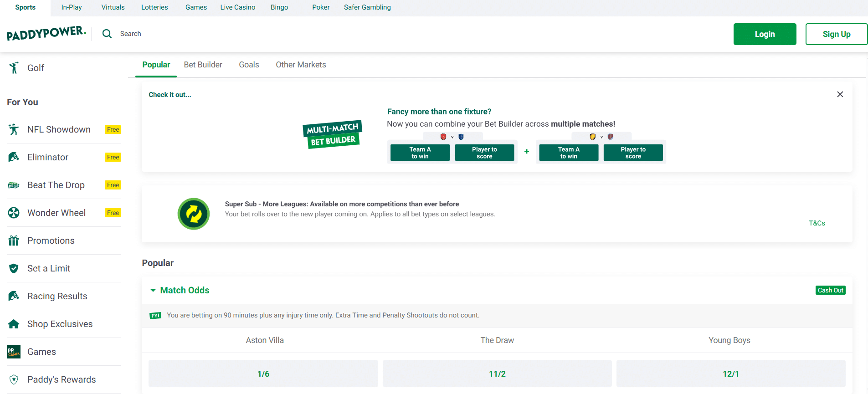Open Games in the top navigation bar
Viewport: 868px width, 394px height.
(196, 7)
